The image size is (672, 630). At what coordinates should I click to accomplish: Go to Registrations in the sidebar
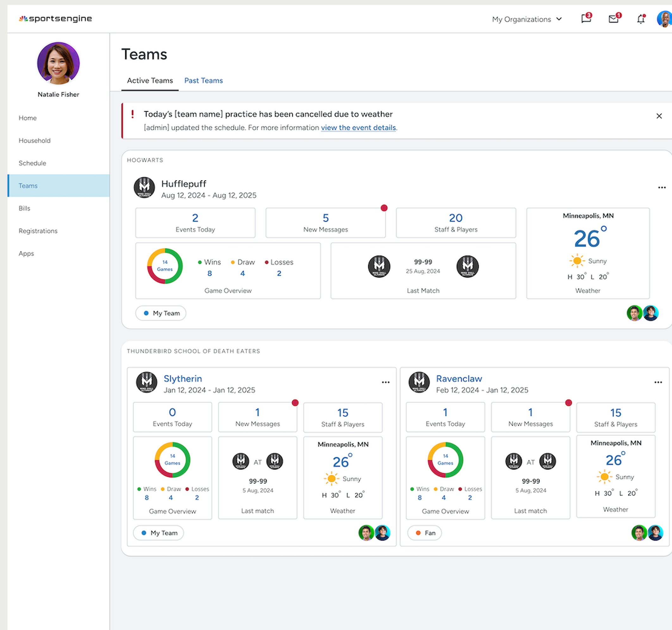click(x=38, y=231)
